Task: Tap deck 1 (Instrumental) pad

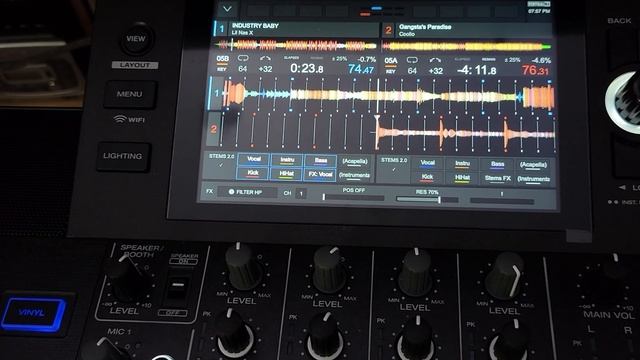Action: click(x=354, y=176)
